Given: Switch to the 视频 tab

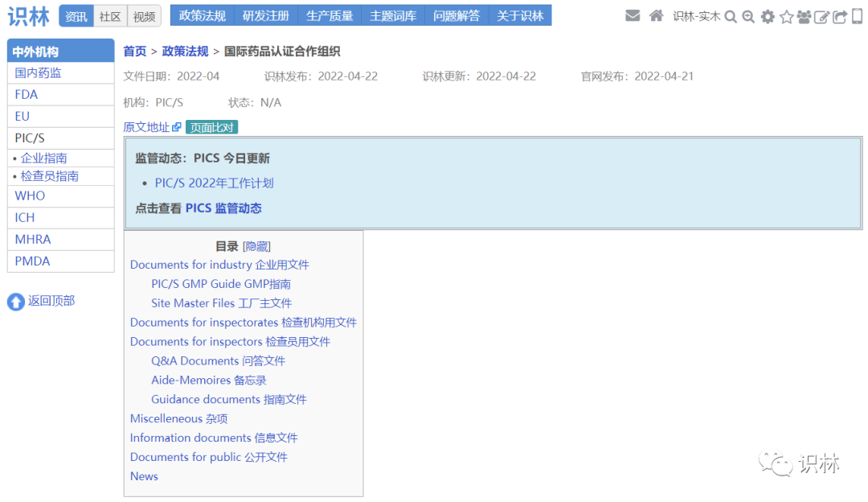Looking at the screenshot, I should pyautogui.click(x=145, y=17).
